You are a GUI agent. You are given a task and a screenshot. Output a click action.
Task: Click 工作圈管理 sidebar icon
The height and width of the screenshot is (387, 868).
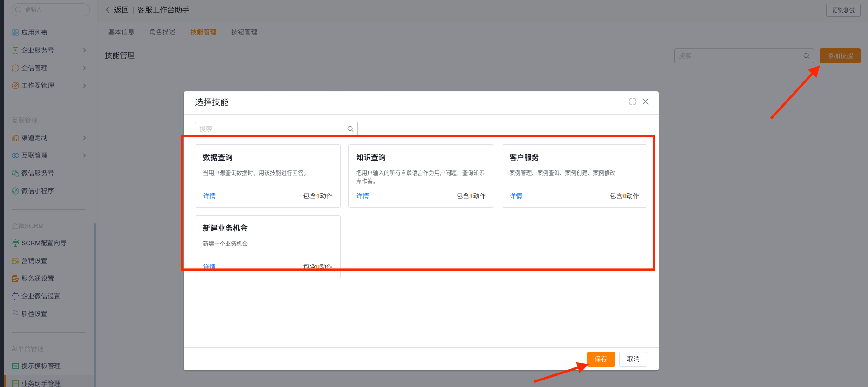tap(15, 86)
